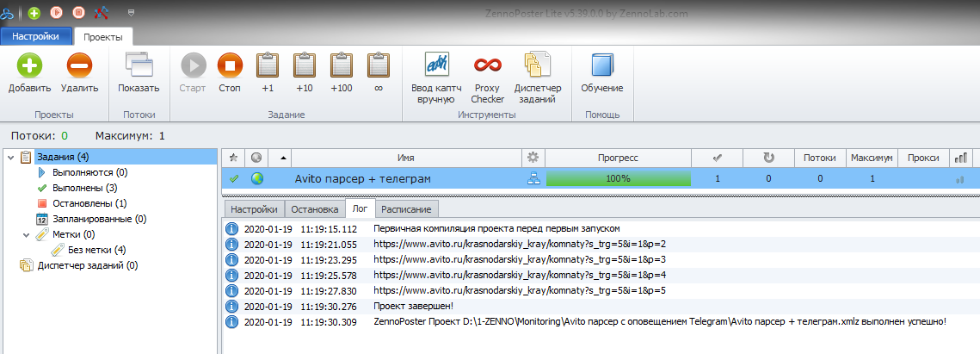Viewport: 980px width, 354px height.
Task: Select Без метки (4) in the tree
Action: click(97, 250)
